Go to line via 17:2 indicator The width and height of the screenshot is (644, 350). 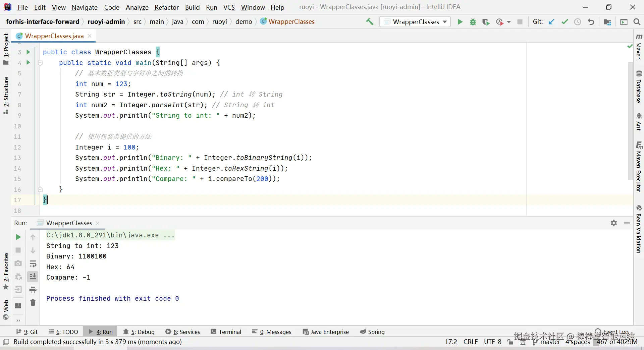click(451, 342)
